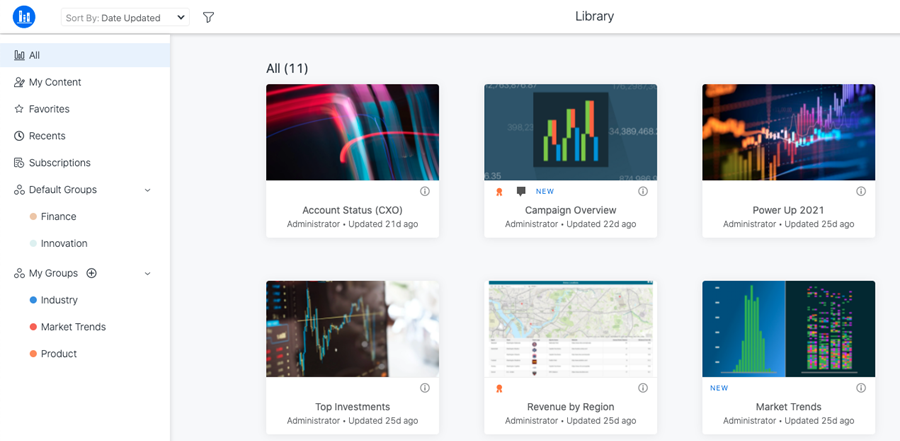The height and width of the screenshot is (441, 900).
Task: Collapse the My Groups section chevron
Action: pos(148,274)
